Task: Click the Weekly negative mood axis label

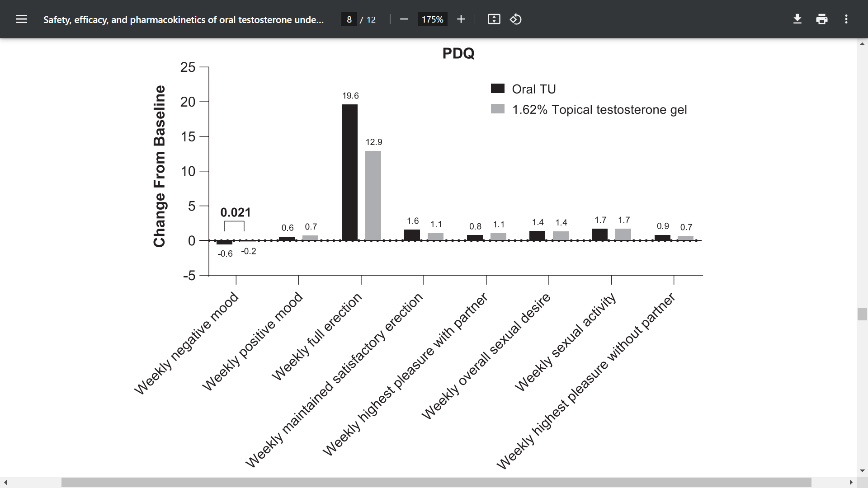Action: tap(186, 343)
